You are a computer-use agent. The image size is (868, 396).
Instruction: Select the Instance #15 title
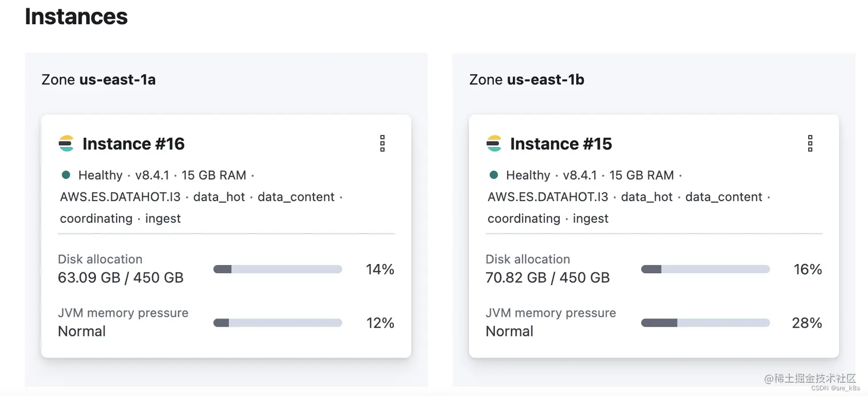(x=561, y=143)
